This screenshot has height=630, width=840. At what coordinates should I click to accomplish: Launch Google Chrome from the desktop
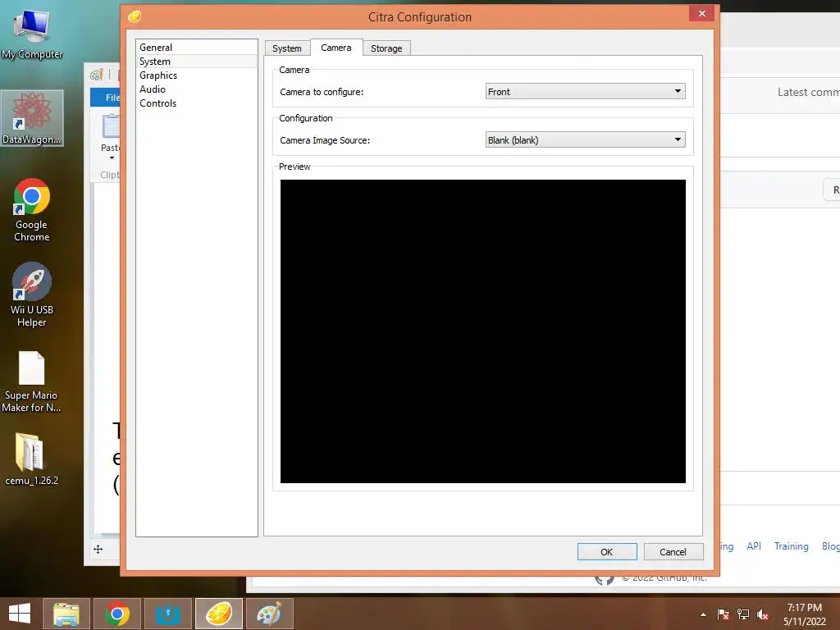(32, 210)
